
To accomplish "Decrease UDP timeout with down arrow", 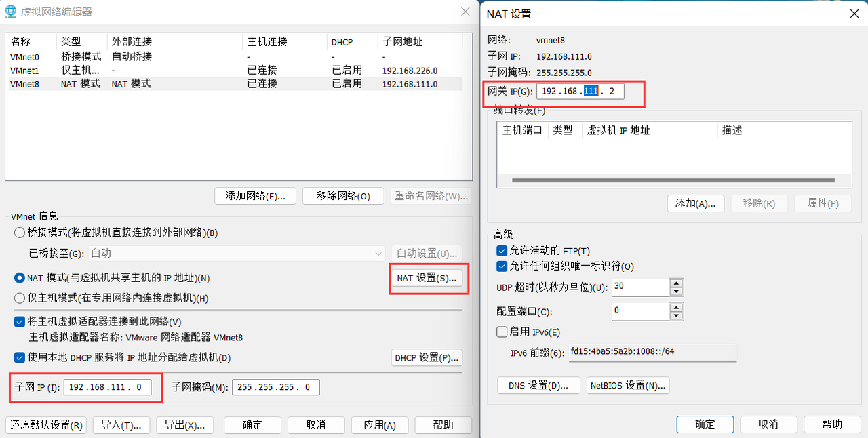I will (675, 292).
